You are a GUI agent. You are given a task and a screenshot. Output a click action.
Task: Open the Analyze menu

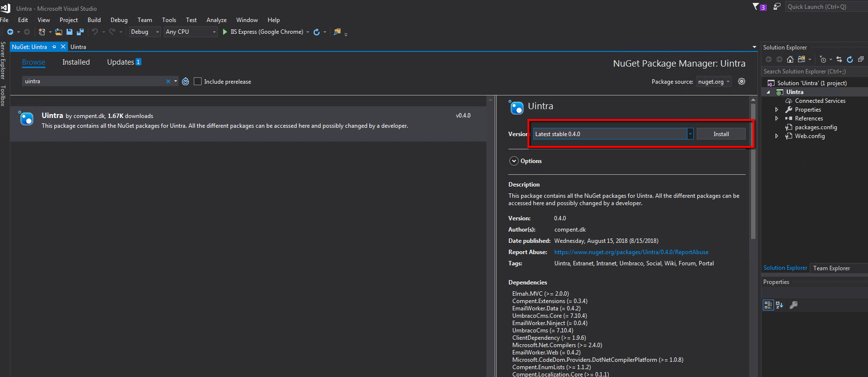(x=216, y=20)
